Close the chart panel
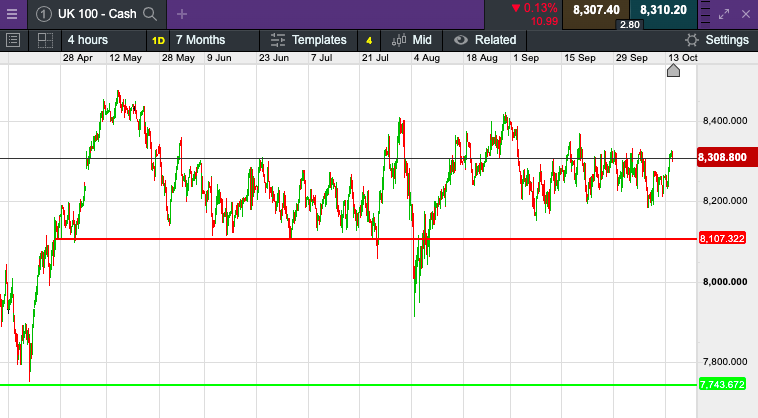The width and height of the screenshot is (758, 418). click(x=746, y=14)
